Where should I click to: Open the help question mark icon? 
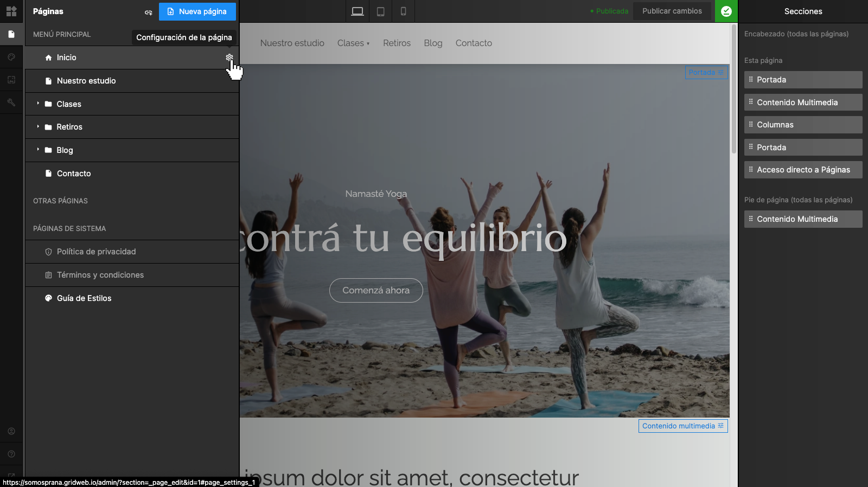pyautogui.click(x=11, y=454)
